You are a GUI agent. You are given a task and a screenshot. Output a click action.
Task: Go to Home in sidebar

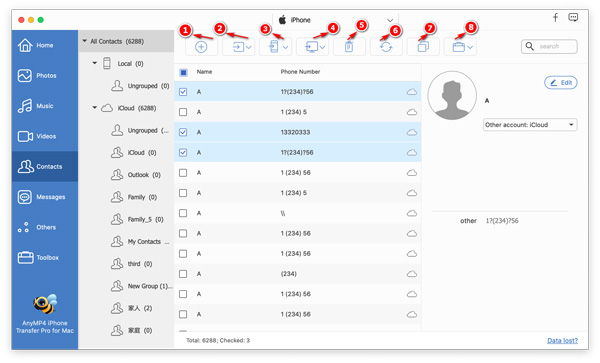[x=45, y=45]
